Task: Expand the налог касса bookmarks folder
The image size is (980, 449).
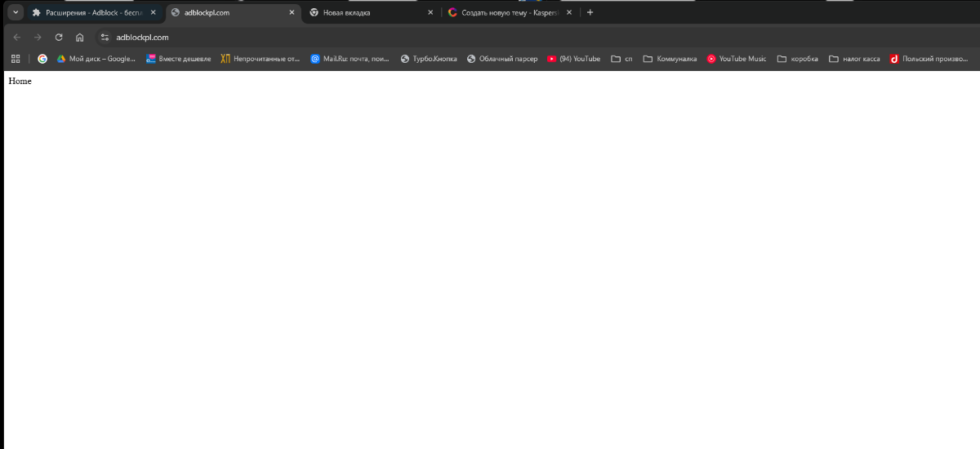Action: click(x=854, y=59)
